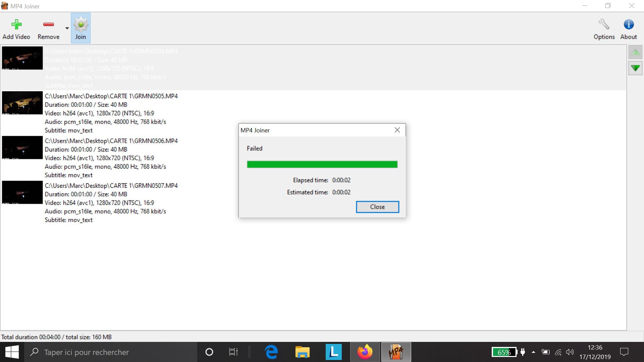644x362 pixels.
Task: Click the taskbar search box
Action: click(x=111, y=352)
